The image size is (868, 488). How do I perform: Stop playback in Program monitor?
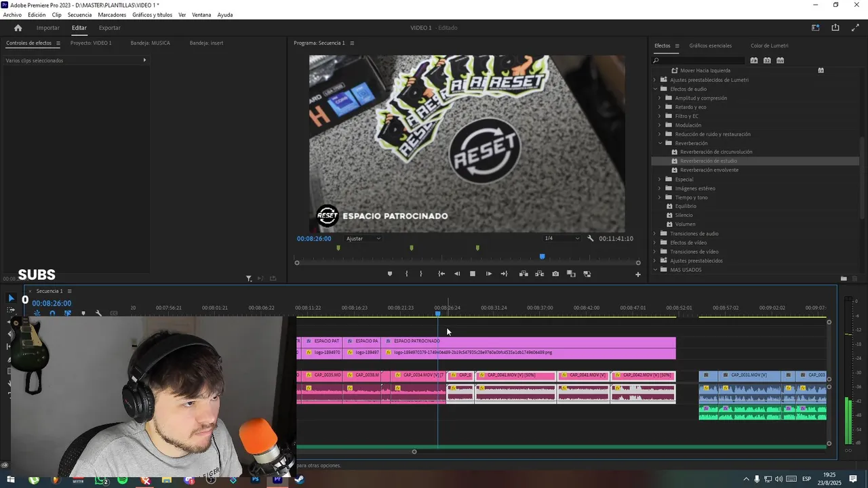[x=473, y=274]
